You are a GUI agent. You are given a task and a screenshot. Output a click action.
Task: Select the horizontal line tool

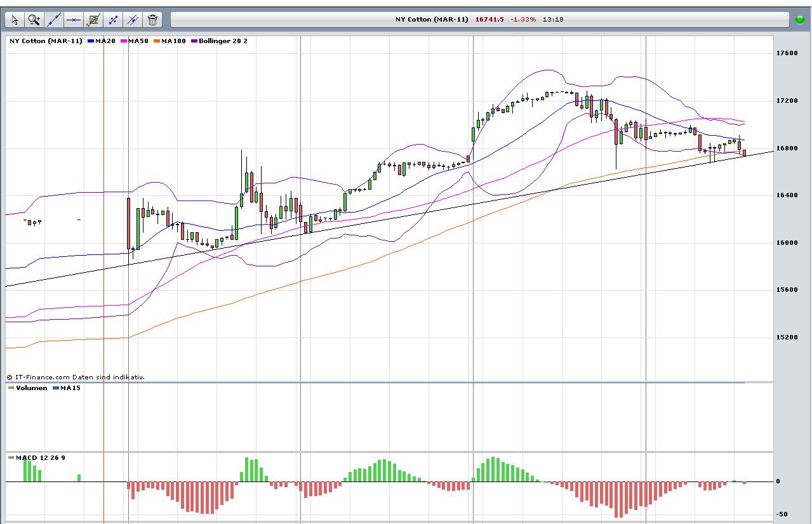click(x=74, y=20)
